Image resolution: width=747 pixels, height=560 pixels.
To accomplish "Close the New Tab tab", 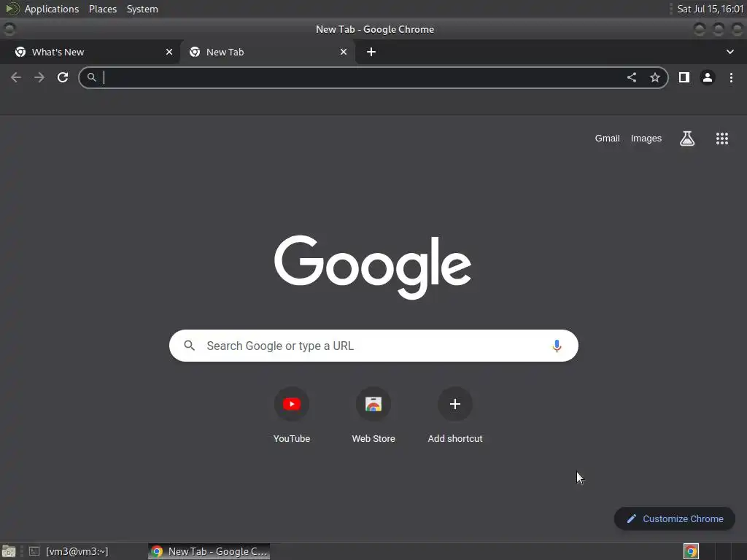I will [344, 52].
